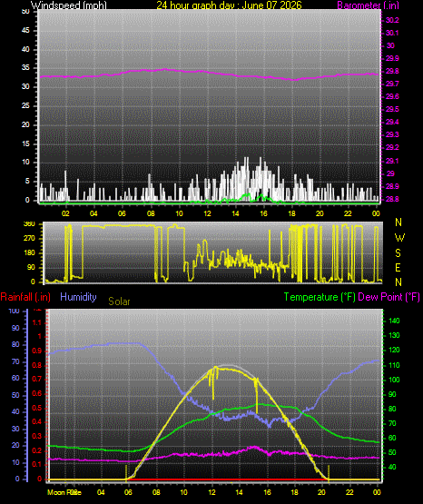
Task: Click the E compass direction label
Action: tap(398, 267)
